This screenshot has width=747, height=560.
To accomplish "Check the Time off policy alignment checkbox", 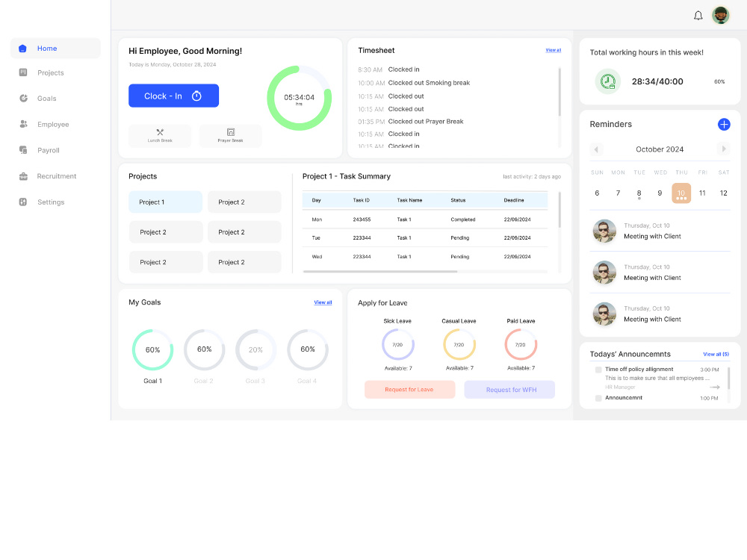I will (598, 370).
